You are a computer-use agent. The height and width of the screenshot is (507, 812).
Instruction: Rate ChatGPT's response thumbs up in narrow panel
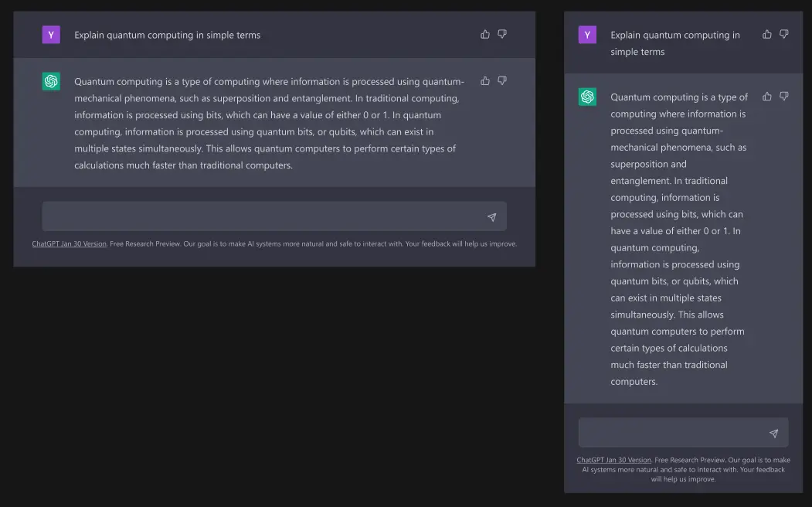pyautogui.click(x=766, y=96)
